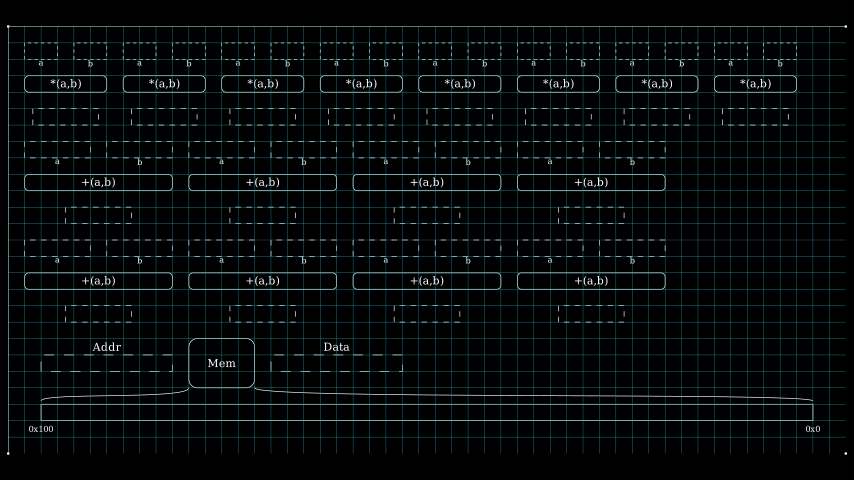Click second +(a,b) adder in the upper adder row
The width and height of the screenshot is (854, 480).
(x=262, y=182)
